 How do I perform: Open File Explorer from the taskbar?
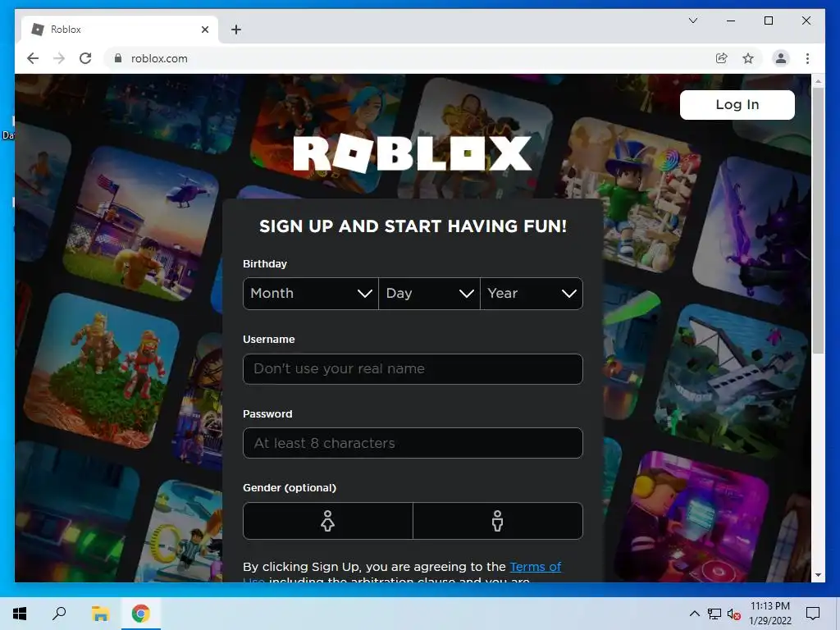(x=100, y=614)
